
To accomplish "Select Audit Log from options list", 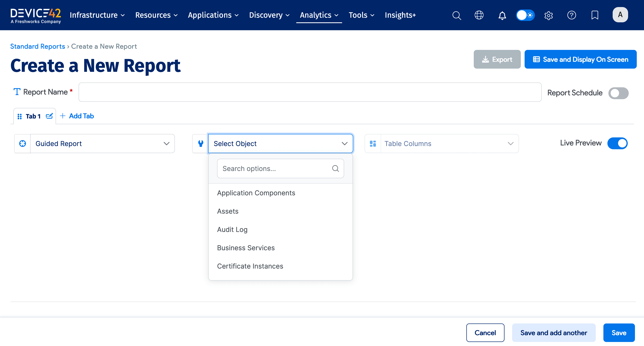I will [x=232, y=229].
